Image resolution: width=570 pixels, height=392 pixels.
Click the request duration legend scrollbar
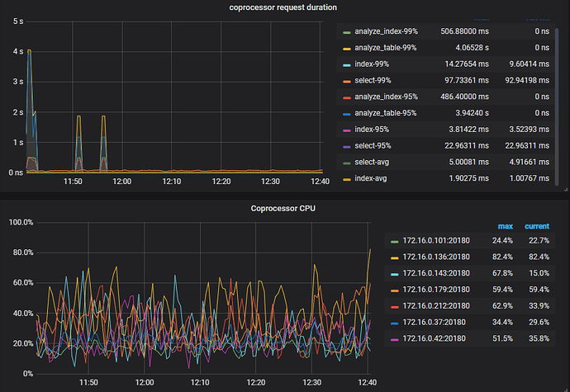557,106
